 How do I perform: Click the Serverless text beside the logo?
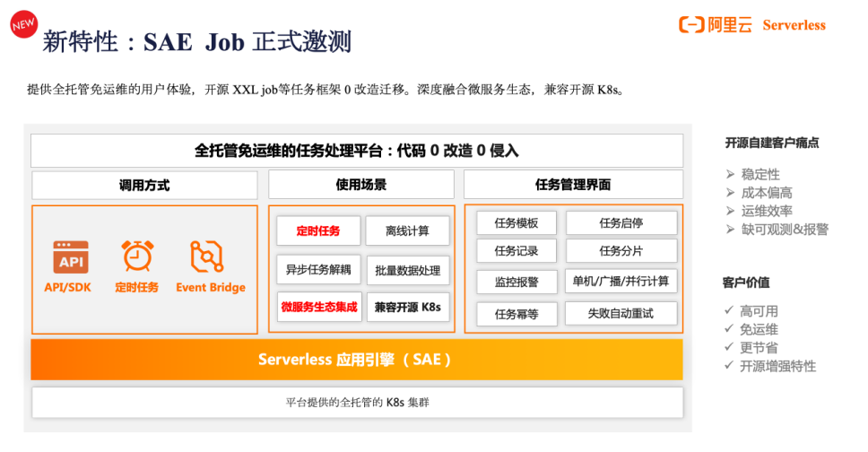point(794,25)
